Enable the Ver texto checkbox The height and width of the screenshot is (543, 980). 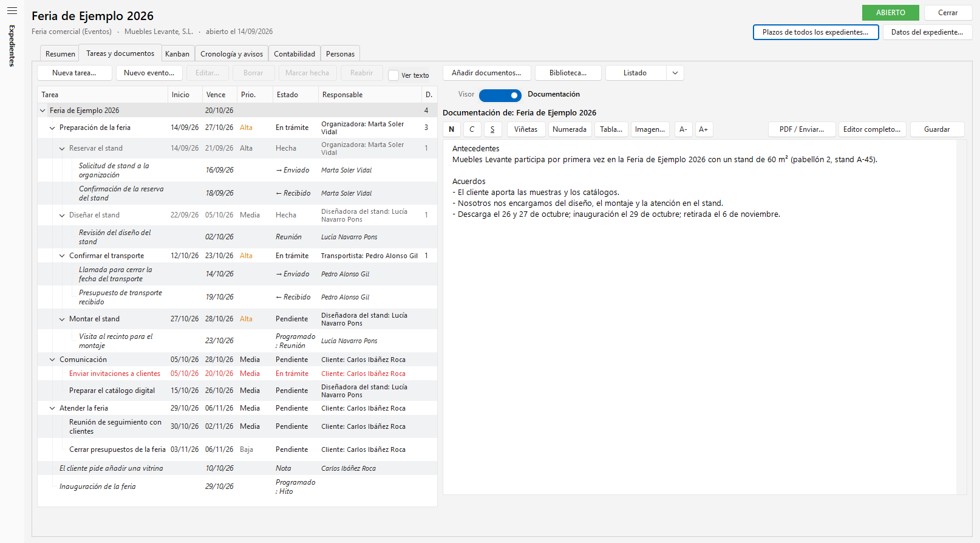[x=393, y=75]
